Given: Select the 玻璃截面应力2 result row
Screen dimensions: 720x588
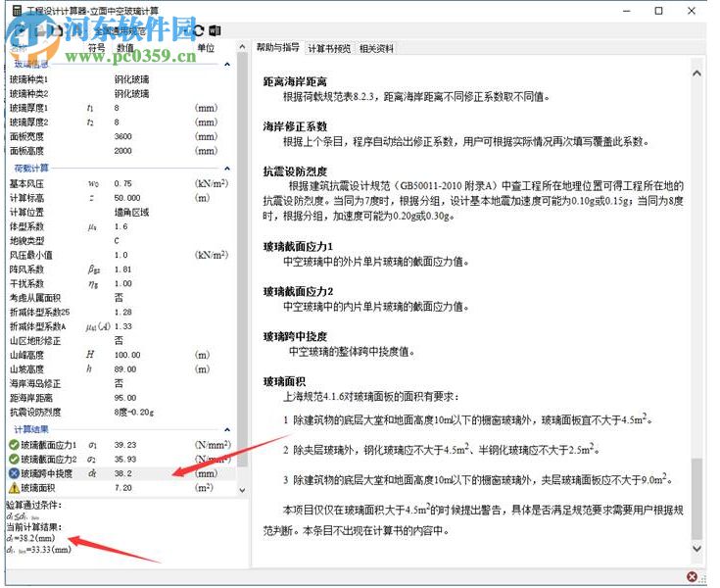Looking at the screenshot, I should click(x=120, y=459).
